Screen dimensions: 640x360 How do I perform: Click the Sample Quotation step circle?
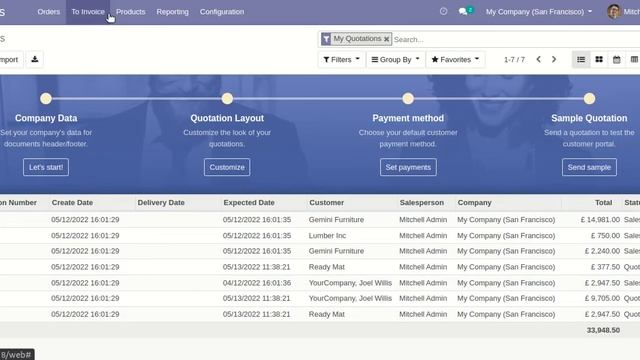(x=589, y=98)
